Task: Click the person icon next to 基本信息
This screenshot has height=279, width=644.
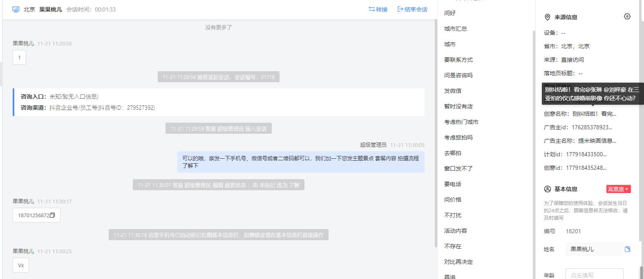Action: coord(548,189)
